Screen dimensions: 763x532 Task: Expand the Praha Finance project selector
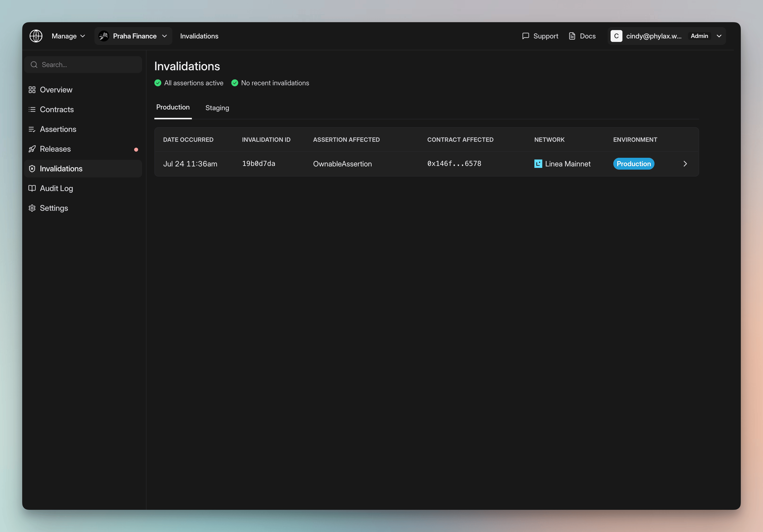point(133,36)
